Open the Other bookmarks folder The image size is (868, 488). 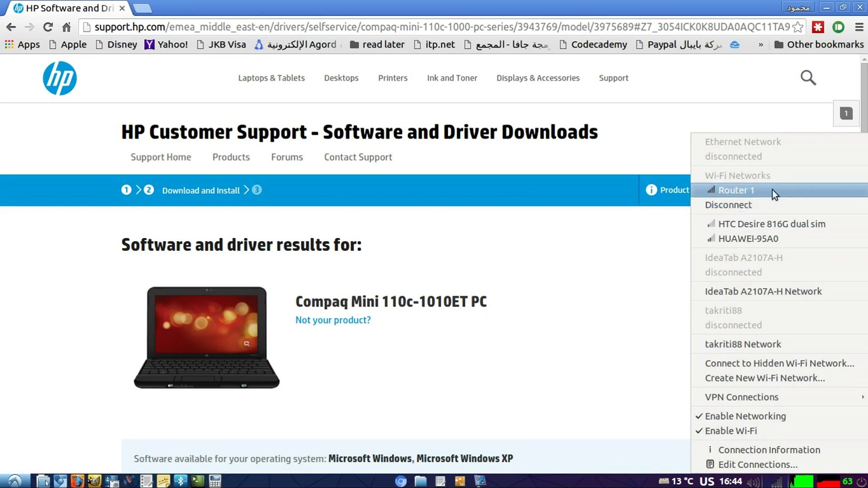click(819, 45)
